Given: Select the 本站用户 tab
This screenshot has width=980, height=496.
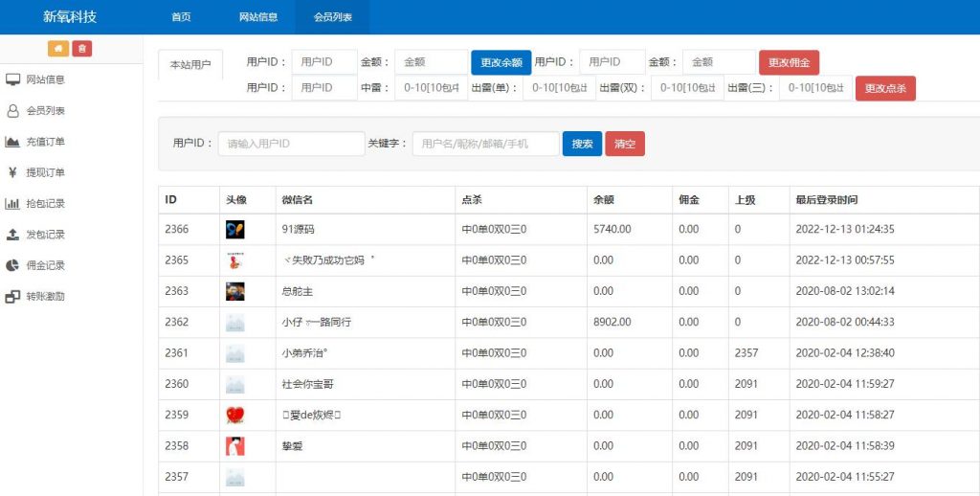Looking at the screenshot, I should coord(190,65).
